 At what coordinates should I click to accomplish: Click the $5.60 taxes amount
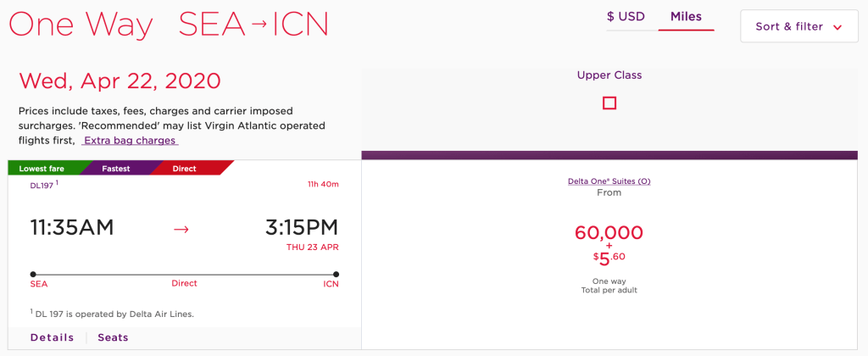609,258
